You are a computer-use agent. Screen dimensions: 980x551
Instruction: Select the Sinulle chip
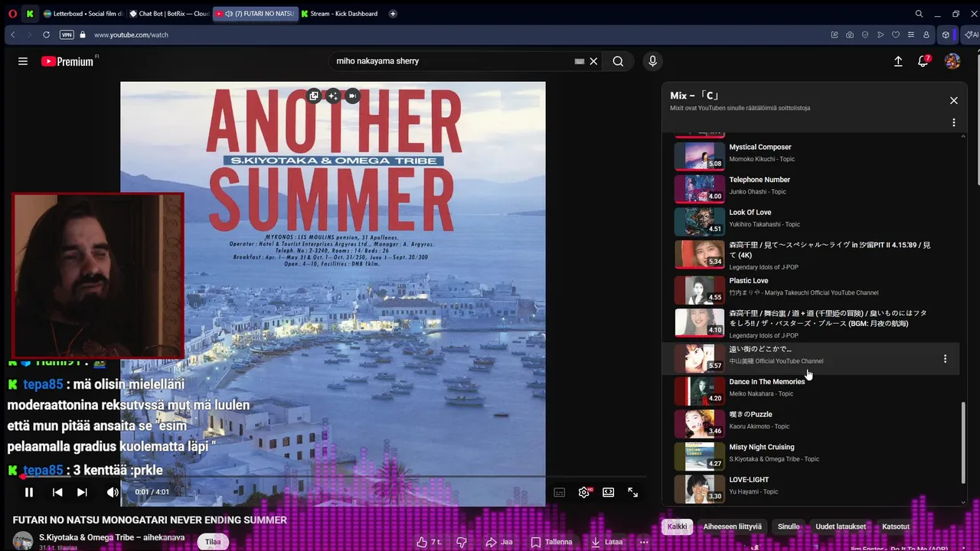click(789, 527)
